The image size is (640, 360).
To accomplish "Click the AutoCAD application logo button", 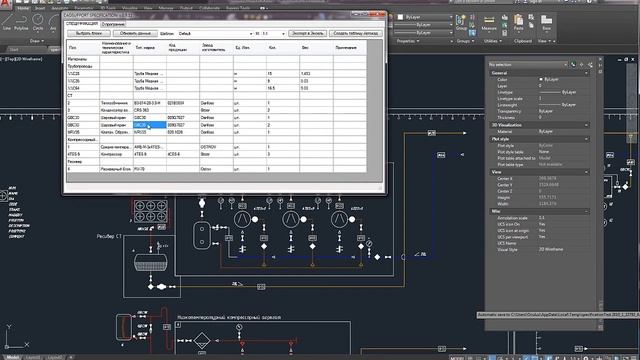I will [x=6, y=4].
